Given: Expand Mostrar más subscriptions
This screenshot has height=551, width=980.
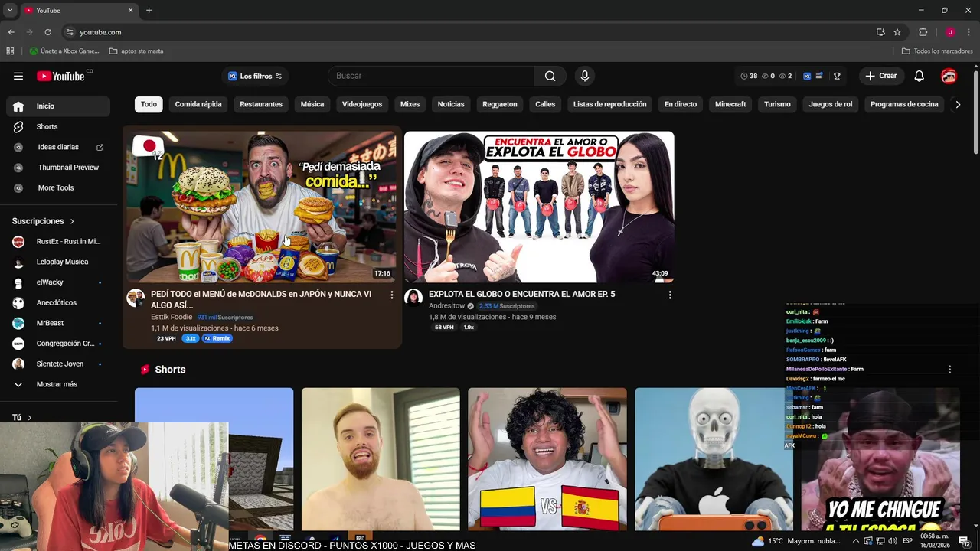Looking at the screenshot, I should click(57, 384).
